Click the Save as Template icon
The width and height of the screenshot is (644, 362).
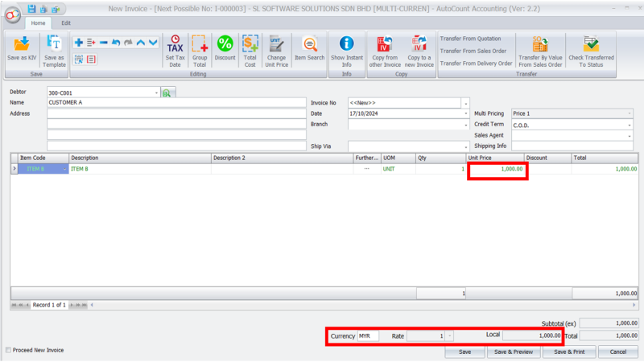point(54,43)
